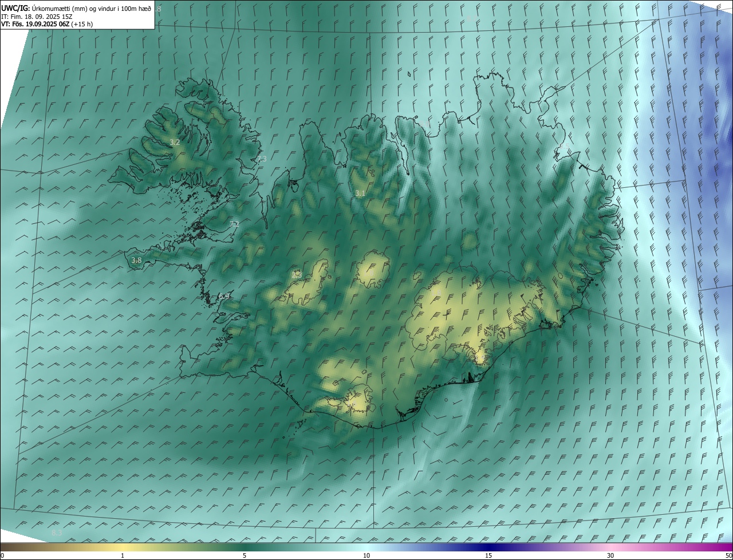Click the 'VT: Fös. 19.09.2025 06Z (+15 h)' line
The width and height of the screenshot is (733, 560).
pos(47,24)
